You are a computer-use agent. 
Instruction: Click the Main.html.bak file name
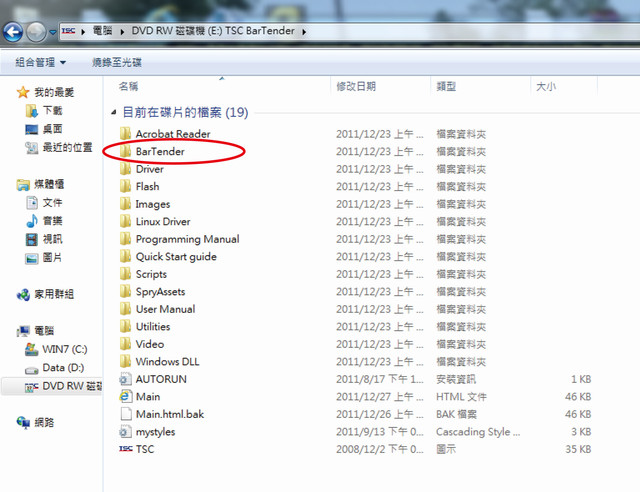(170, 414)
